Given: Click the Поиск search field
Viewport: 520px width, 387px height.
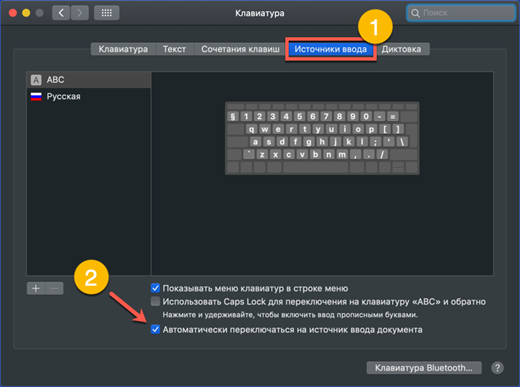Looking at the screenshot, I should (461, 13).
